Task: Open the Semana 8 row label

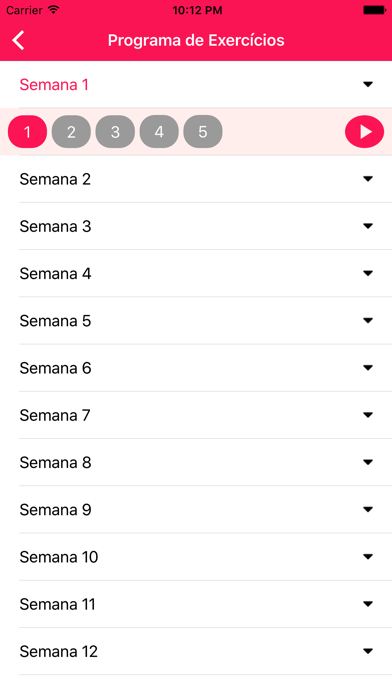Action: tap(55, 463)
